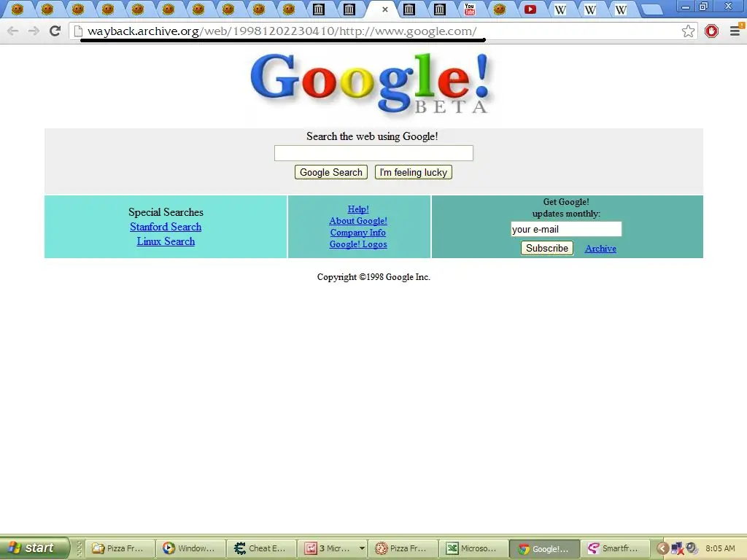747x560 pixels.
Task: Expand hidden system tray icons chevron
Action: click(662, 548)
